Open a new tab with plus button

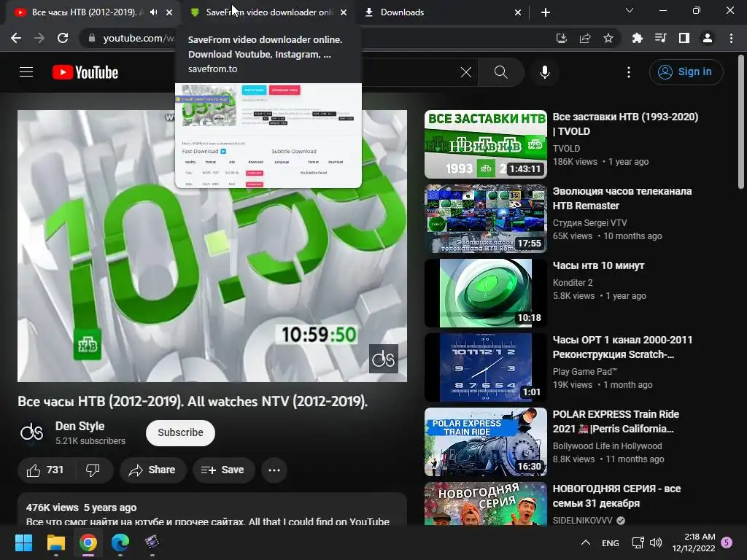pos(546,12)
